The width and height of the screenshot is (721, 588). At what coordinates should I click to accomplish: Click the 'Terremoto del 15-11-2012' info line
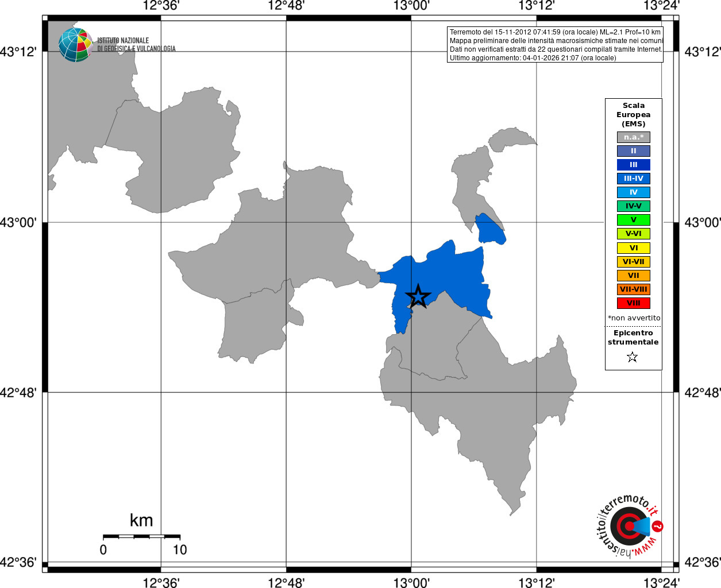pyautogui.click(x=555, y=32)
